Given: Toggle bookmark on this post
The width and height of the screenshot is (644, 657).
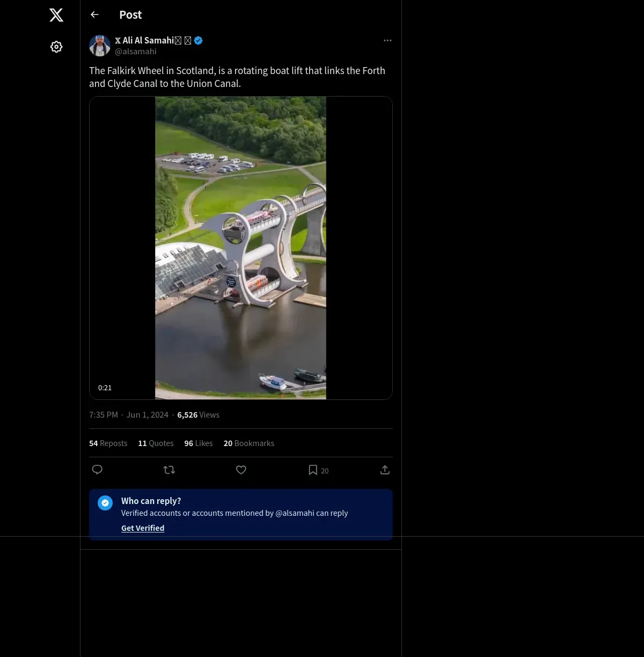Looking at the screenshot, I should click(313, 470).
